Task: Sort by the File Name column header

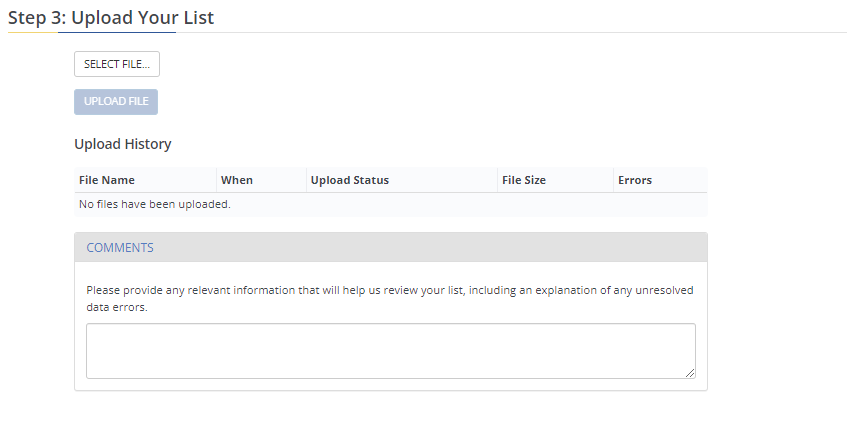Action: click(x=106, y=180)
